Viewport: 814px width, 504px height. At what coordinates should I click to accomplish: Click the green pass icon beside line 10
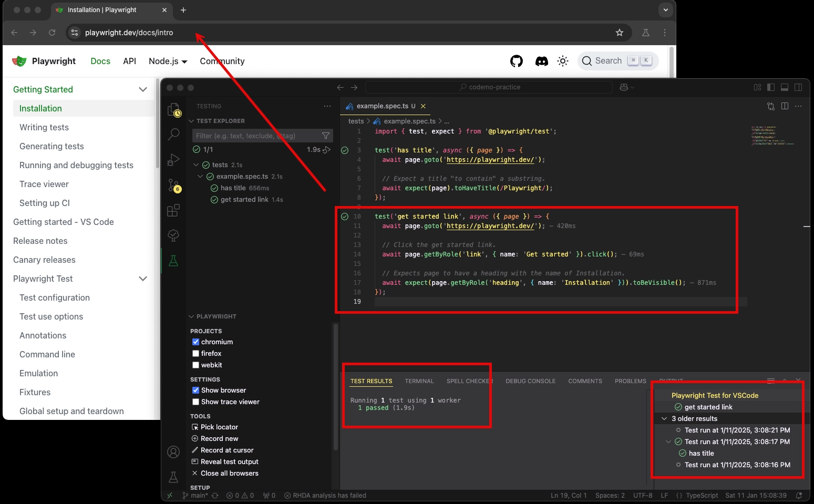[345, 217]
